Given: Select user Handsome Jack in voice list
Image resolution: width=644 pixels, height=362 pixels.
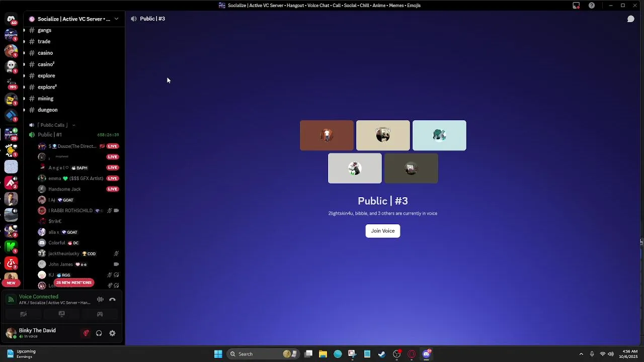Looking at the screenshot, I should tap(78, 189).
